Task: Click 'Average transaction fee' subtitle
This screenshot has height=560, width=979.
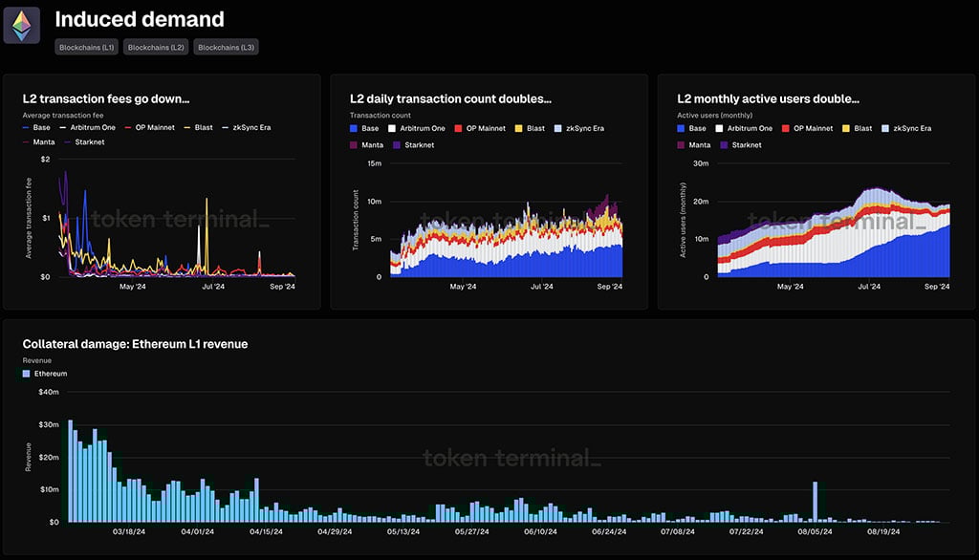Action: pos(63,116)
